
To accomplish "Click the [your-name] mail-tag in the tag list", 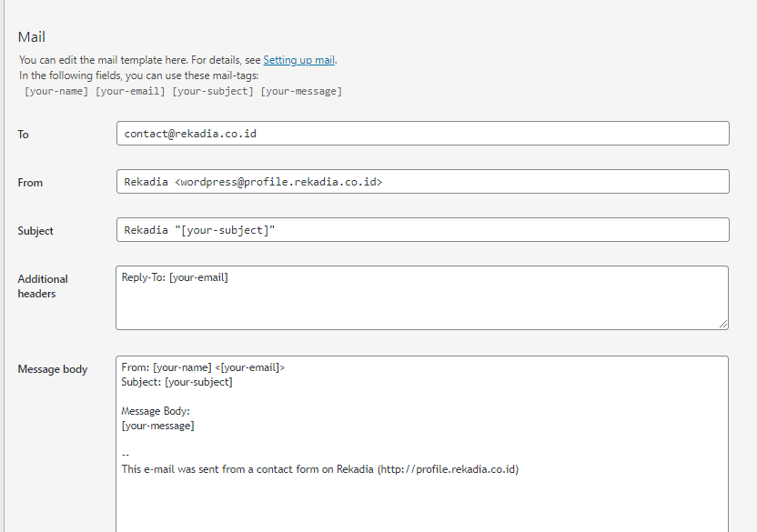I will coord(56,91).
